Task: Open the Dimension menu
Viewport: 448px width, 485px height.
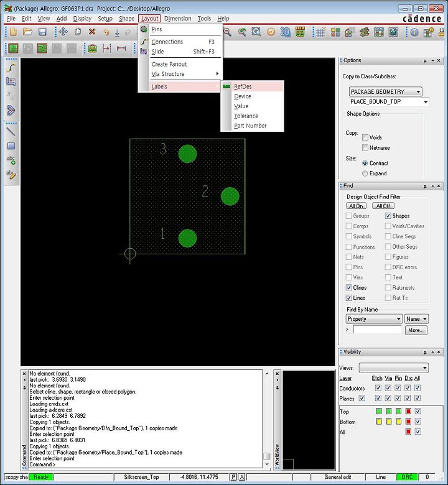Action: tap(178, 19)
